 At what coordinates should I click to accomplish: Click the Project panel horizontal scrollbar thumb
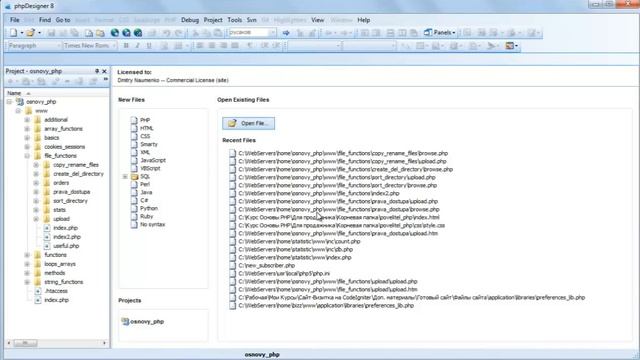pos(25,343)
